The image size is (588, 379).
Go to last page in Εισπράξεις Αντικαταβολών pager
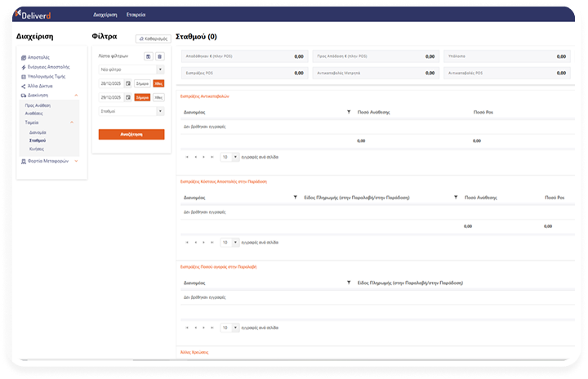(214, 156)
